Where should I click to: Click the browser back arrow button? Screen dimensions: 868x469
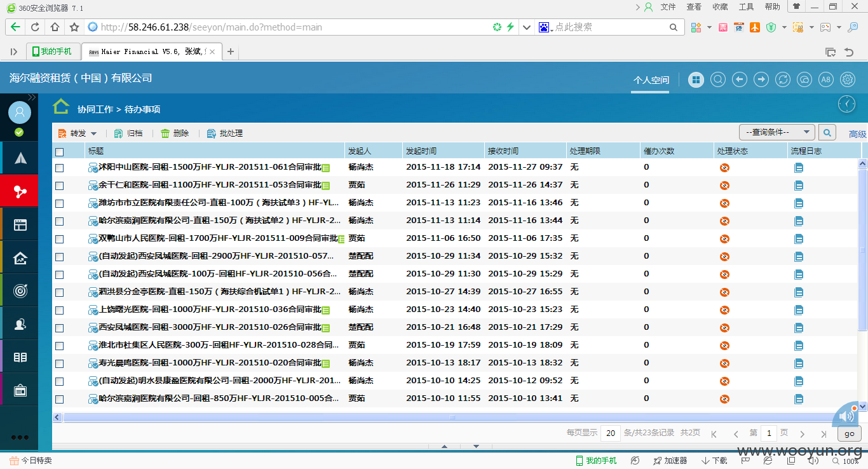click(x=15, y=27)
